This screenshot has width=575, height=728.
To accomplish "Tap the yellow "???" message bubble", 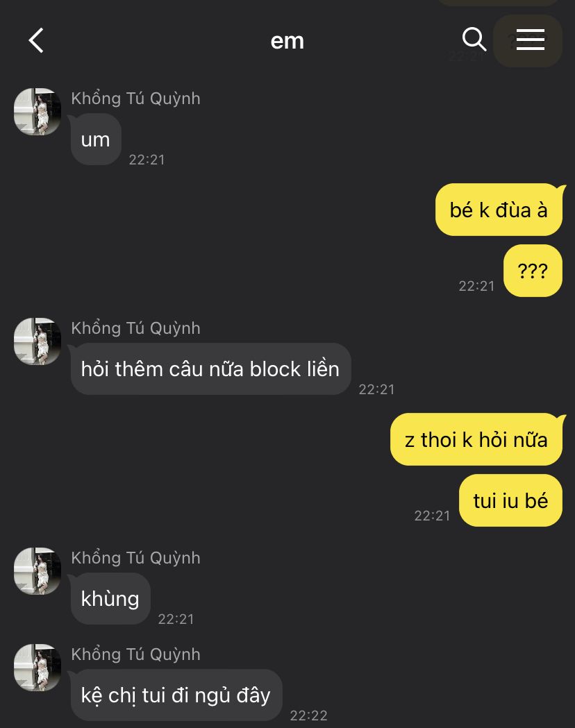I will click(x=533, y=271).
